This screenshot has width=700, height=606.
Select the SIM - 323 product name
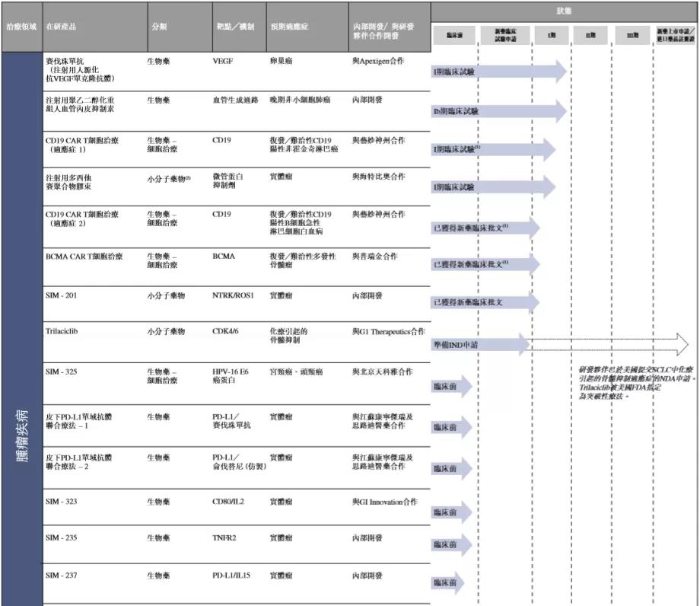click(x=61, y=502)
